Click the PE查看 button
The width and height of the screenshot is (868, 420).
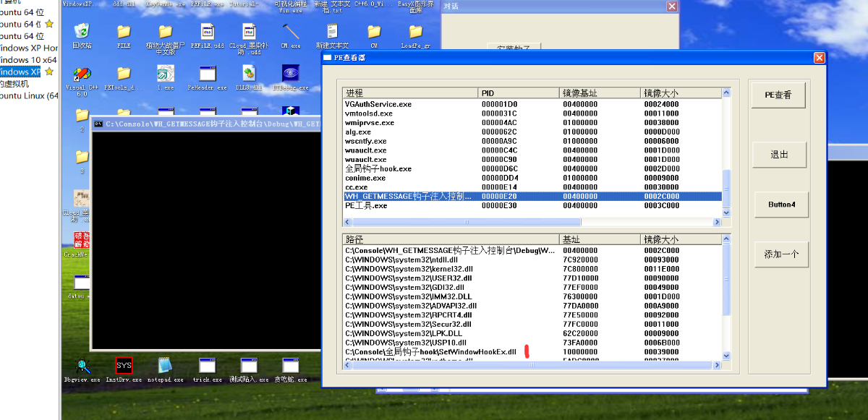coord(778,95)
